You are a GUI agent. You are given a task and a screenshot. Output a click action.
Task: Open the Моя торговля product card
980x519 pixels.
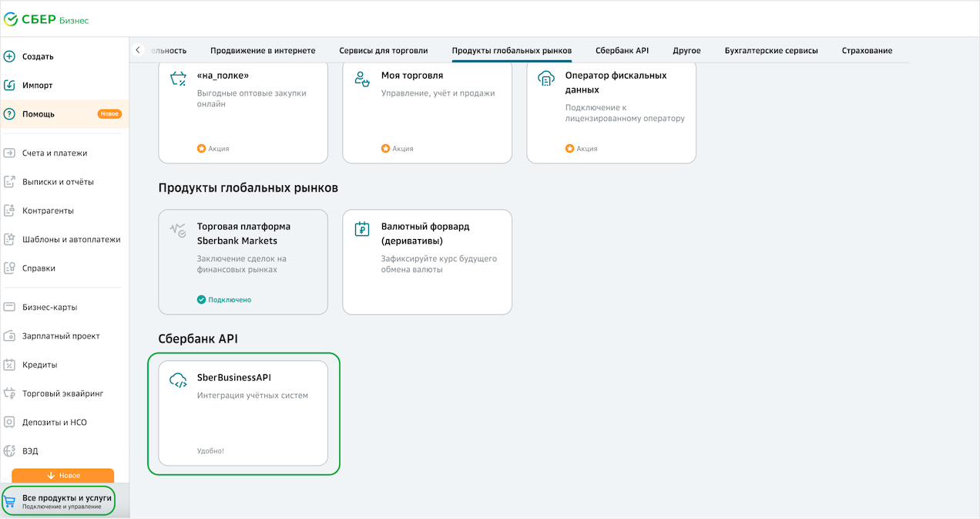click(x=427, y=112)
